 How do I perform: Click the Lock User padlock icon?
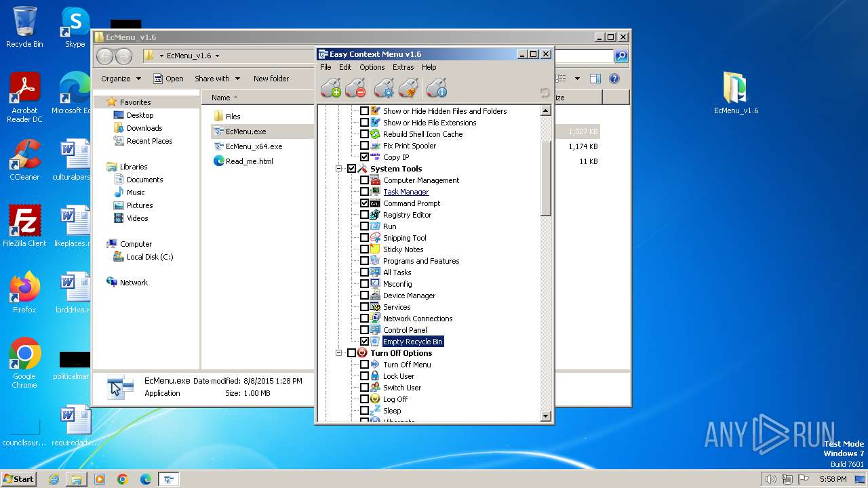[x=375, y=376]
